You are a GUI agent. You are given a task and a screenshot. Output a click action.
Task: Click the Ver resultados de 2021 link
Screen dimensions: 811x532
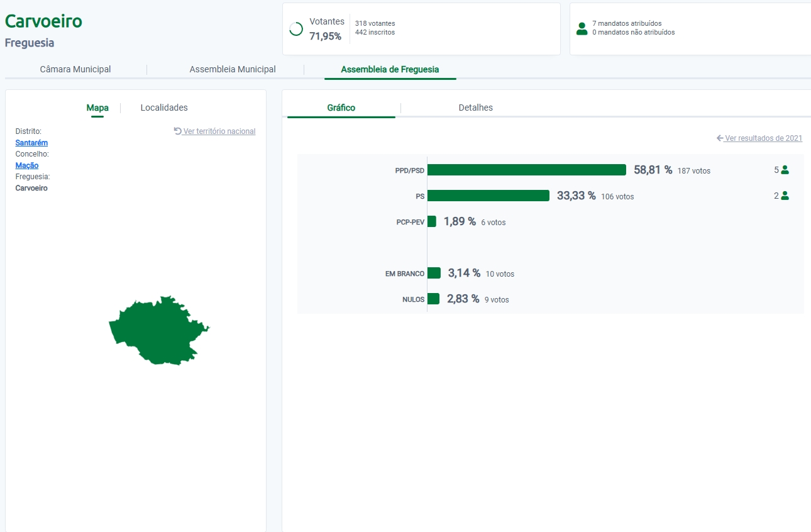[x=763, y=138]
